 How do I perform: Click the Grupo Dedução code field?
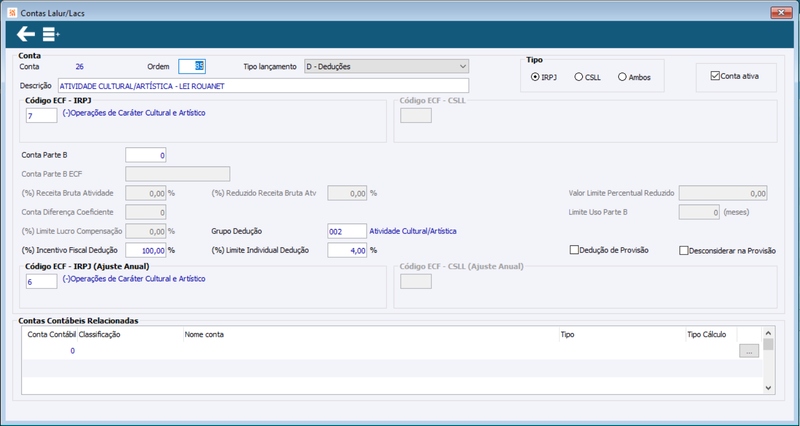[347, 231]
